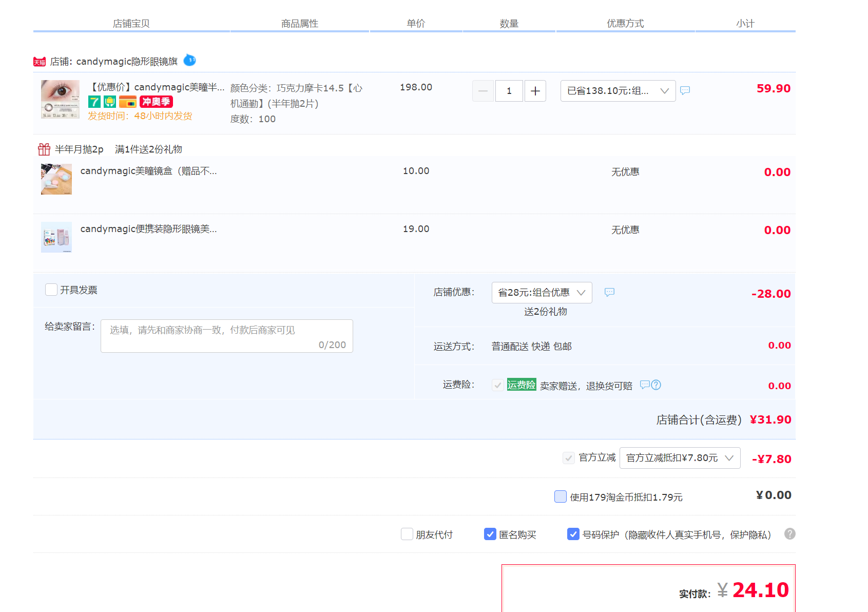Expand the 官方立减抵扣¥7.80元 dropdown
Image resolution: width=868 pixels, height=612 pixels.
(680, 458)
